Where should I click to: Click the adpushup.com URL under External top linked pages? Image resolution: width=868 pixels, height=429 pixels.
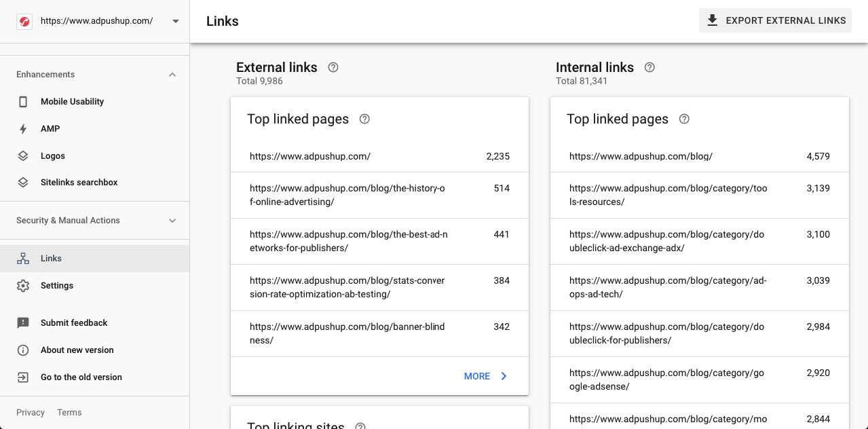[x=309, y=156]
